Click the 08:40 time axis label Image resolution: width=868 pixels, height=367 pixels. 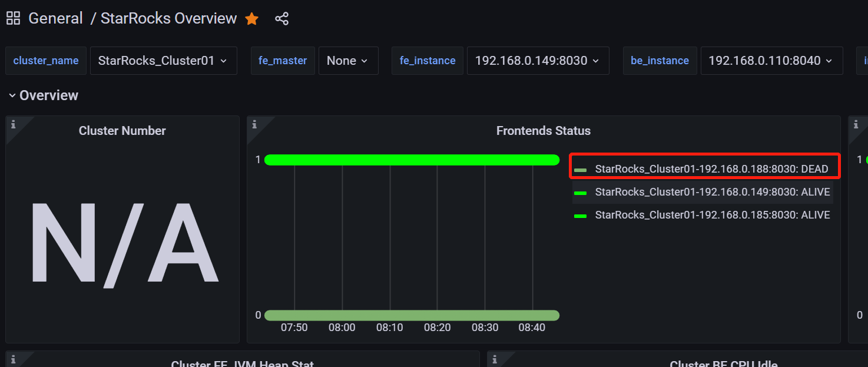532,328
